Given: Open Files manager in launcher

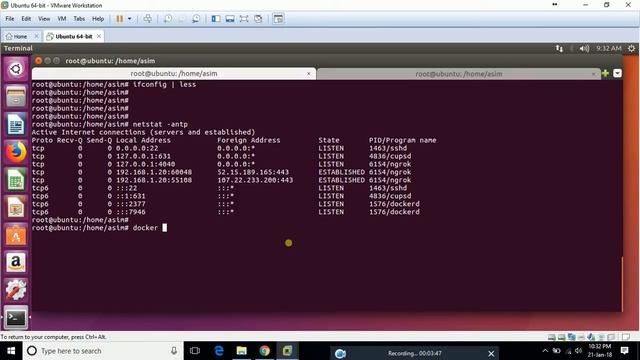Looking at the screenshot, I should tap(16, 96).
